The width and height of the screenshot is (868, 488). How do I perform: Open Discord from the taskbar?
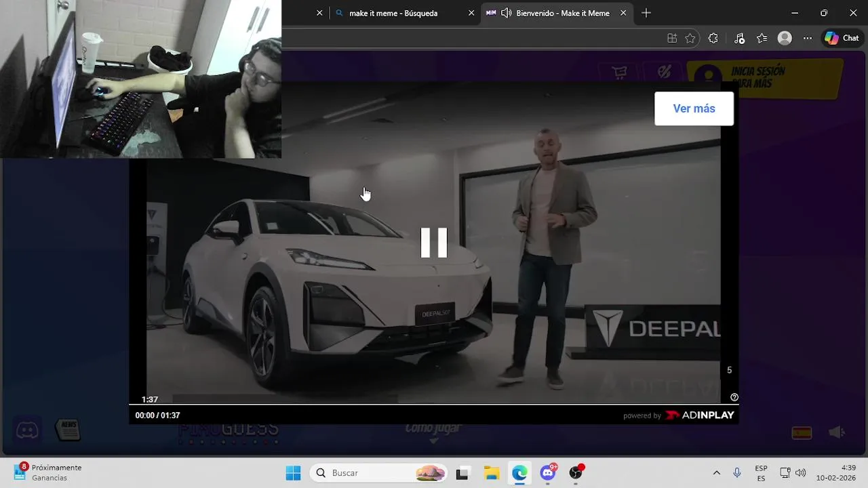[x=548, y=473]
